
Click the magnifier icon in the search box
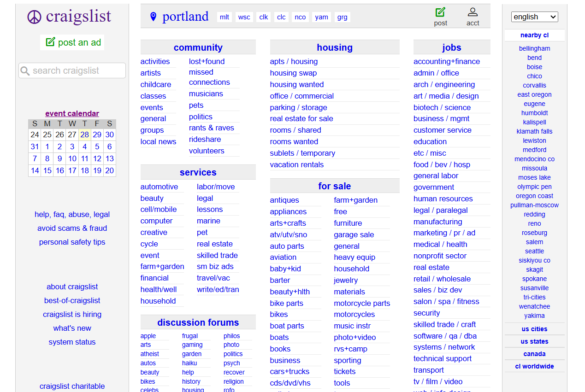click(25, 71)
